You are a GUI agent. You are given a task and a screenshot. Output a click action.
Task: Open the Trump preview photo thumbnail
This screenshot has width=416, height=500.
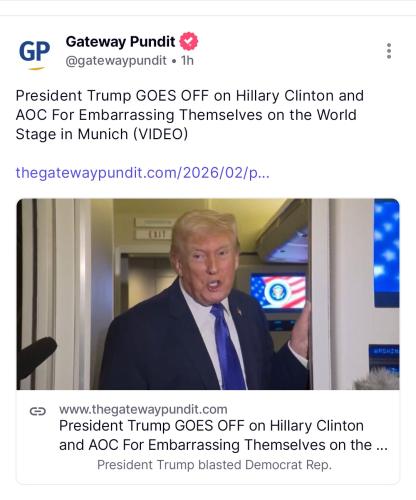tap(208, 294)
